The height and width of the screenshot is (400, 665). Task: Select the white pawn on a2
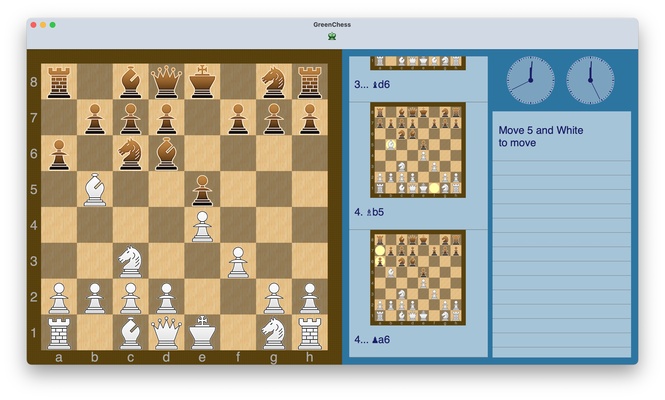click(x=59, y=298)
